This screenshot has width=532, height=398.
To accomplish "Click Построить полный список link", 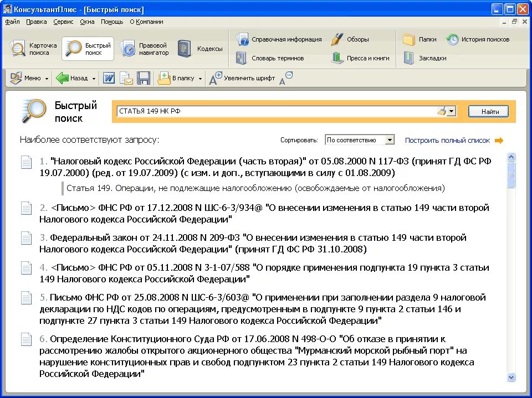I will point(447,141).
